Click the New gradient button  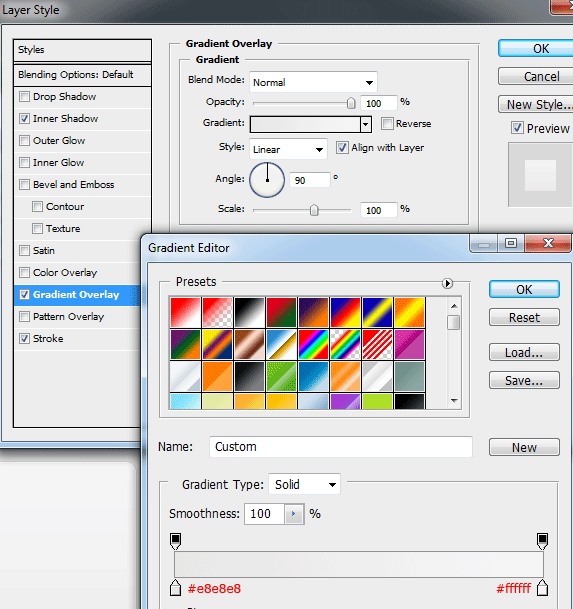(x=524, y=447)
